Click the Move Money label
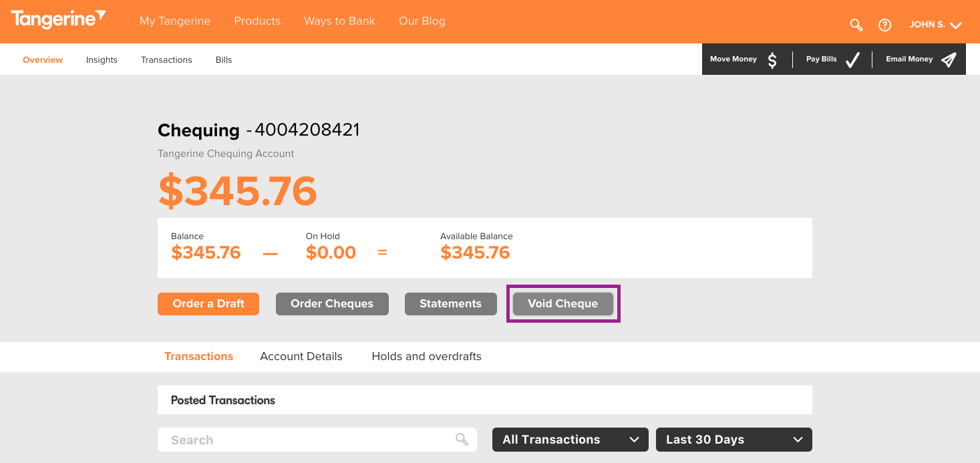 (x=733, y=59)
